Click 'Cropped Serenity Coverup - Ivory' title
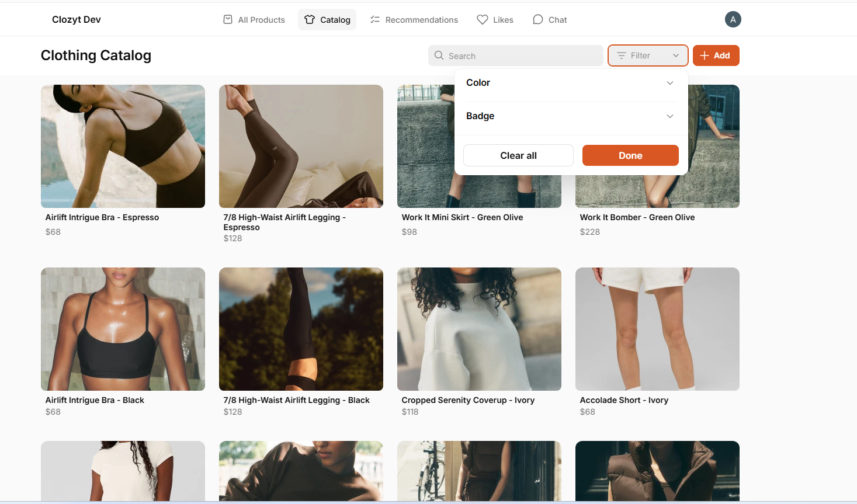This screenshot has width=857, height=504. point(468,400)
